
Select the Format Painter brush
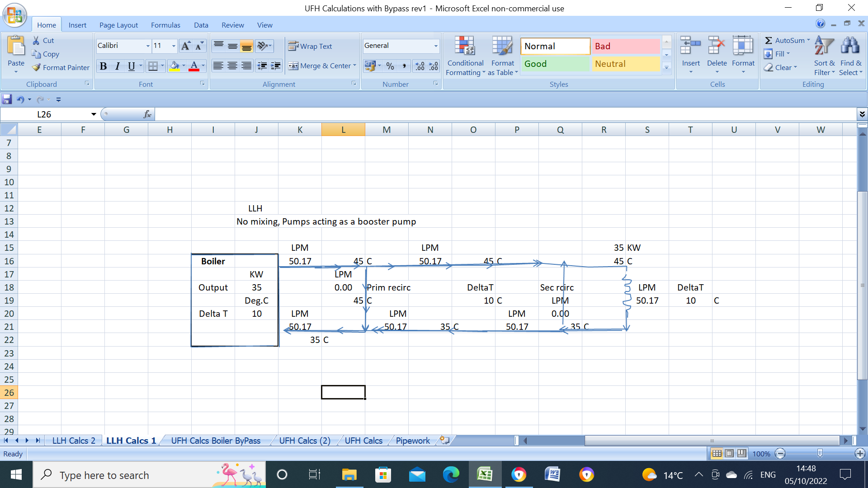(36, 68)
